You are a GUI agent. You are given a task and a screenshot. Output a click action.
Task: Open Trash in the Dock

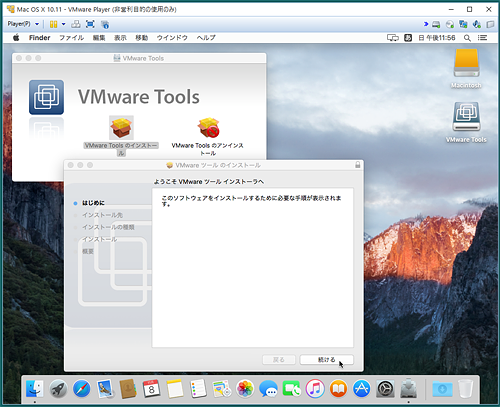click(466, 389)
